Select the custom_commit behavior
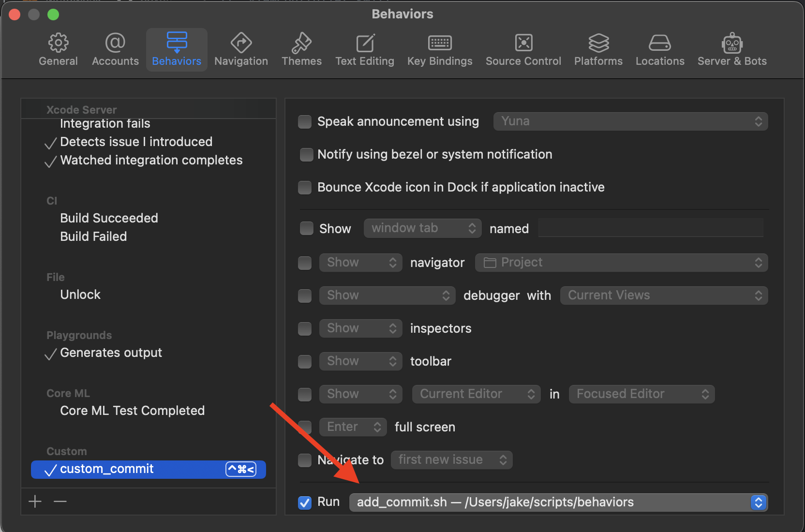This screenshot has width=805, height=532. (x=149, y=469)
